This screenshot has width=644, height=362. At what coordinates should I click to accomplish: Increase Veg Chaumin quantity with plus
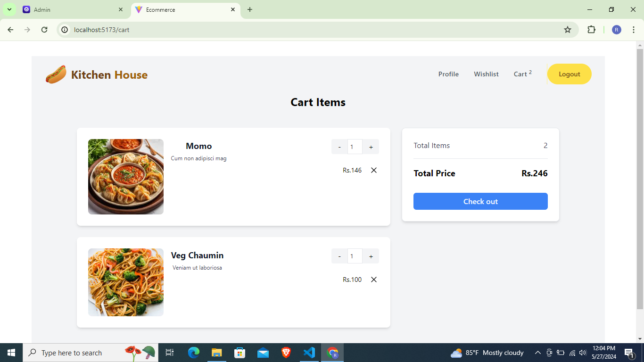[x=371, y=256]
